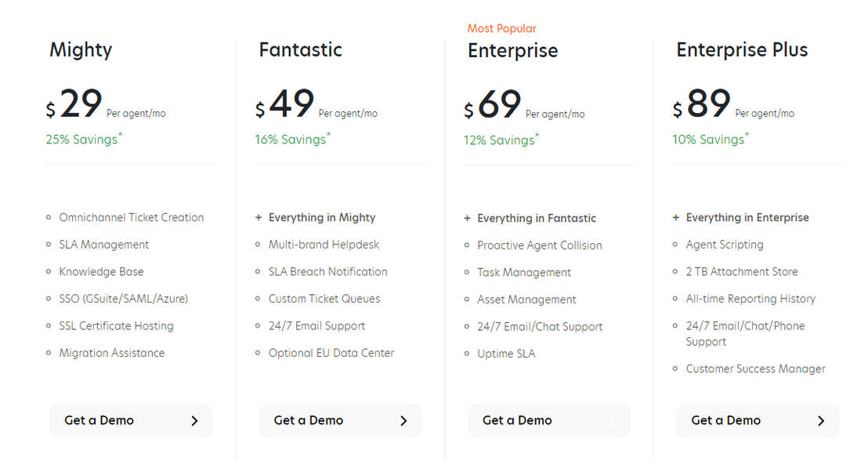Viewport: 868px width, 472px height.
Task: Click the chevron on Fantastic demo button
Action: tap(403, 421)
